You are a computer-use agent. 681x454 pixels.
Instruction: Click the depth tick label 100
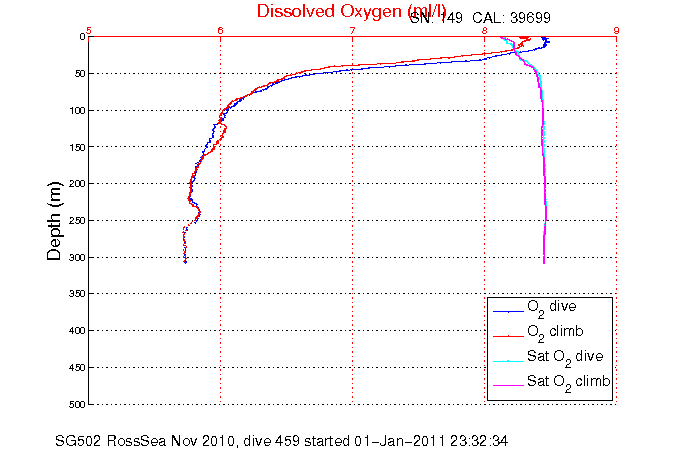point(77,111)
